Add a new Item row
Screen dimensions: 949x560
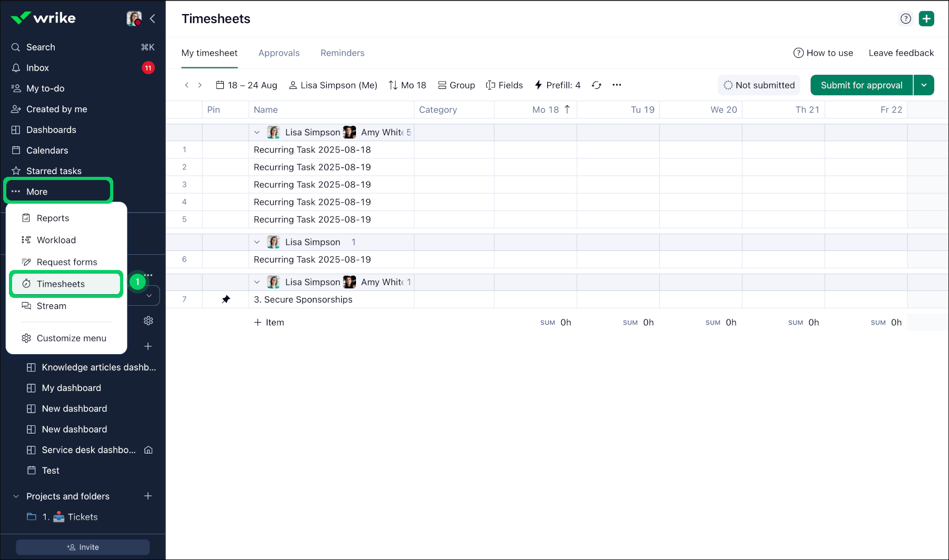pyautogui.click(x=269, y=323)
